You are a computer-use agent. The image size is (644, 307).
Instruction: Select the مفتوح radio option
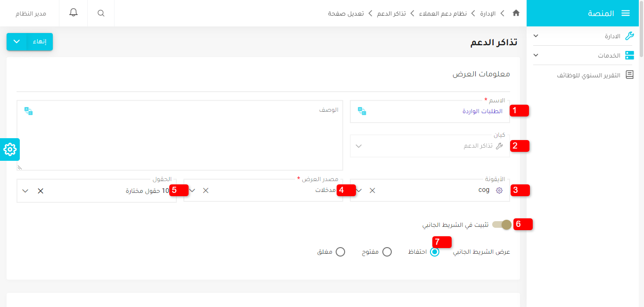[387, 251]
